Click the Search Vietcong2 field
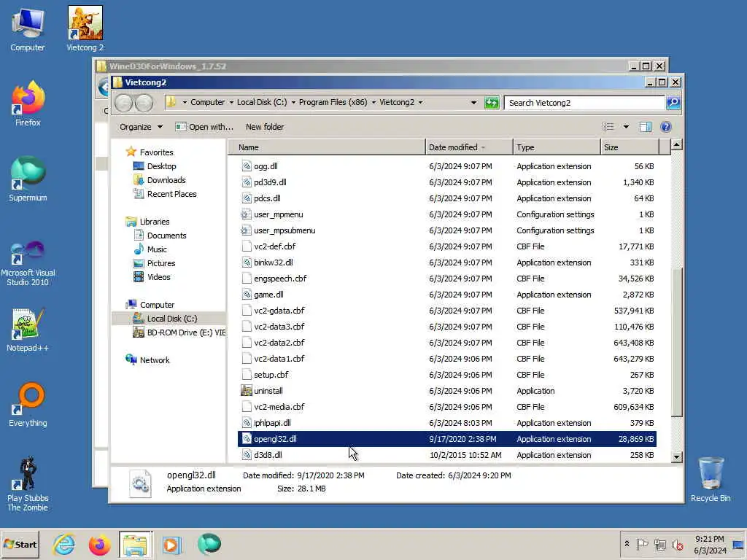The image size is (747, 560). click(584, 103)
